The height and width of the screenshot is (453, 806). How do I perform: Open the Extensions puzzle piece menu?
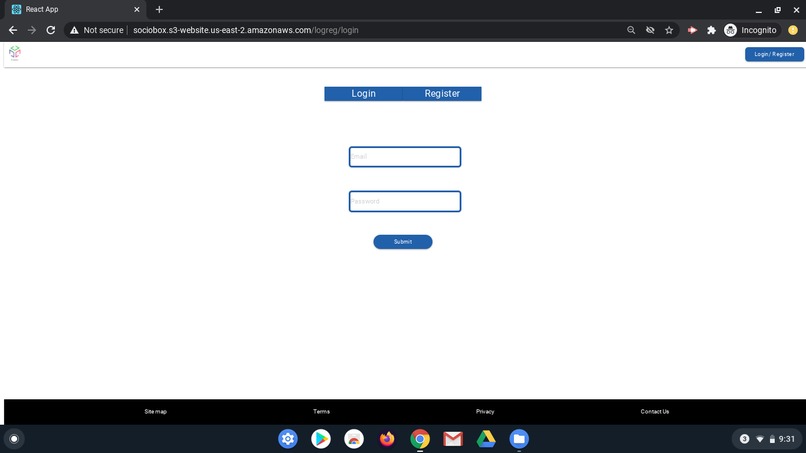coord(711,30)
